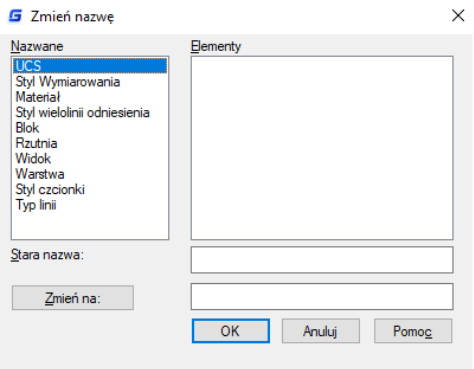
Task: Choose Materiał from the Nazwane list
Action: (x=90, y=97)
